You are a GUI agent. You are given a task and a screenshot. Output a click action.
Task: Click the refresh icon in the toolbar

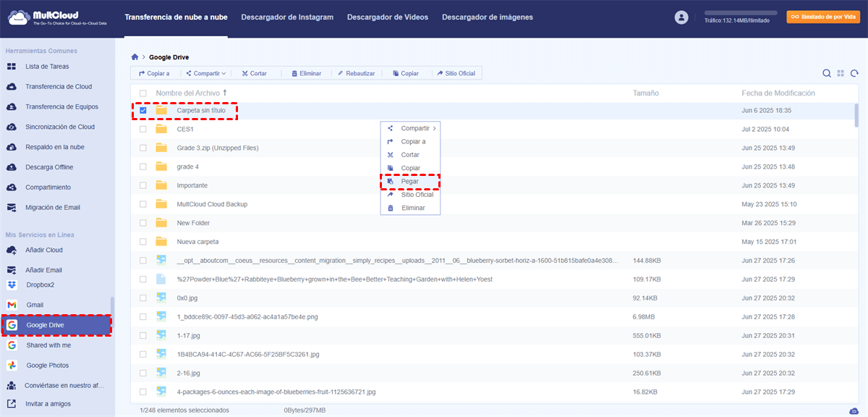(x=855, y=73)
